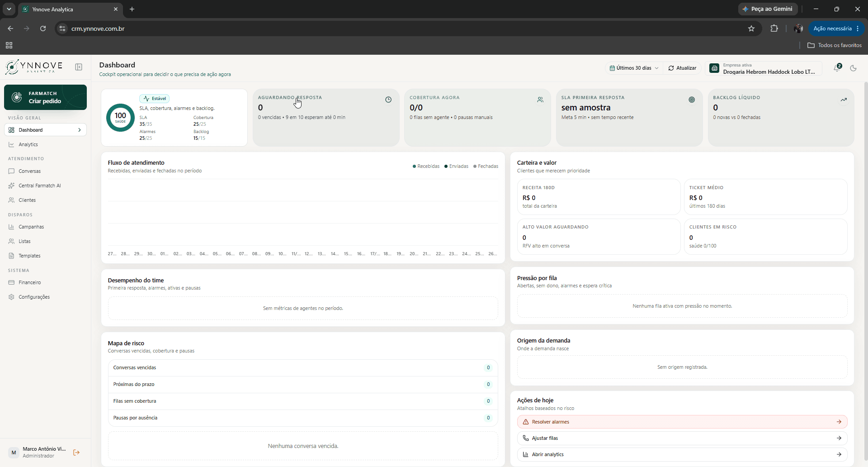The width and height of the screenshot is (868, 467).
Task: Click the Conversas chat icon in sidebar
Action: 11,171
